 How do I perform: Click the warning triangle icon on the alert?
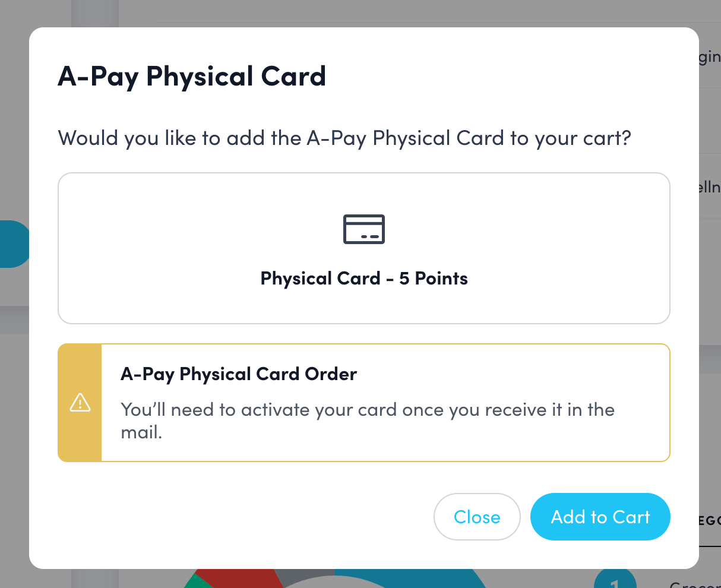pos(80,403)
